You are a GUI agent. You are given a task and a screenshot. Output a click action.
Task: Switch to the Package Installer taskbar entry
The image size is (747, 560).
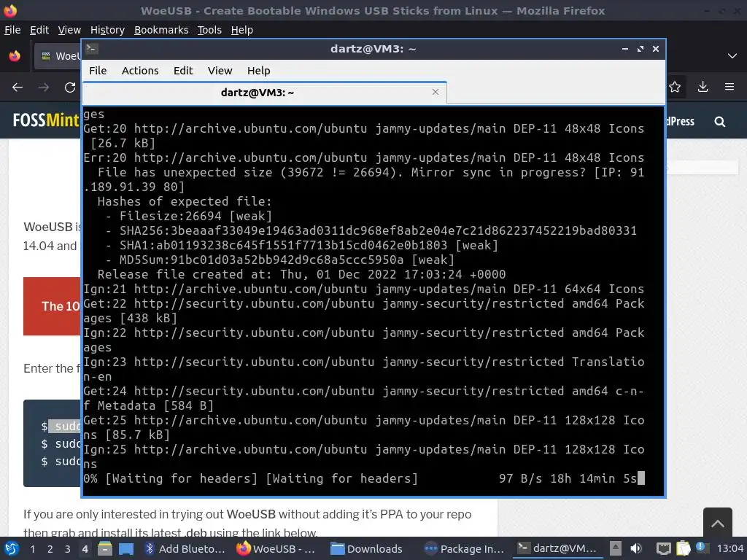pyautogui.click(x=465, y=549)
